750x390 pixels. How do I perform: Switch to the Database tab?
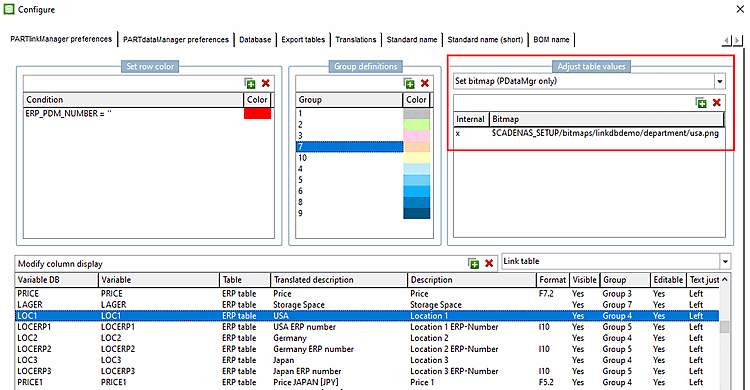[x=255, y=40]
